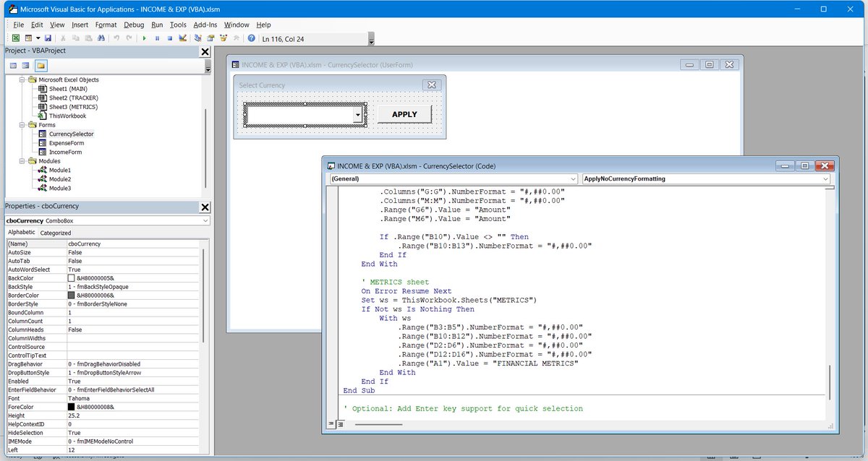Switch to the Alphabetic properties tab

[22, 233]
